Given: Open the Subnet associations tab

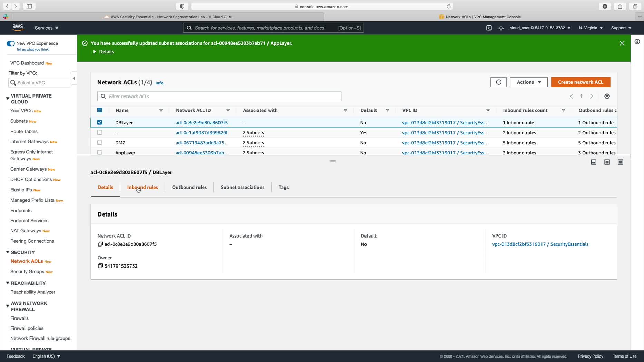Looking at the screenshot, I should [x=242, y=187].
